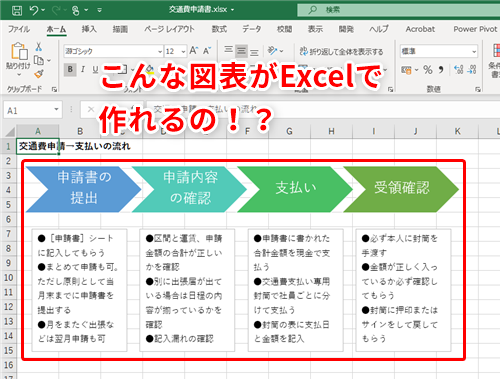The width and height of the screenshot is (500, 379).
Task: Select column H header
Action: coord(331,131)
